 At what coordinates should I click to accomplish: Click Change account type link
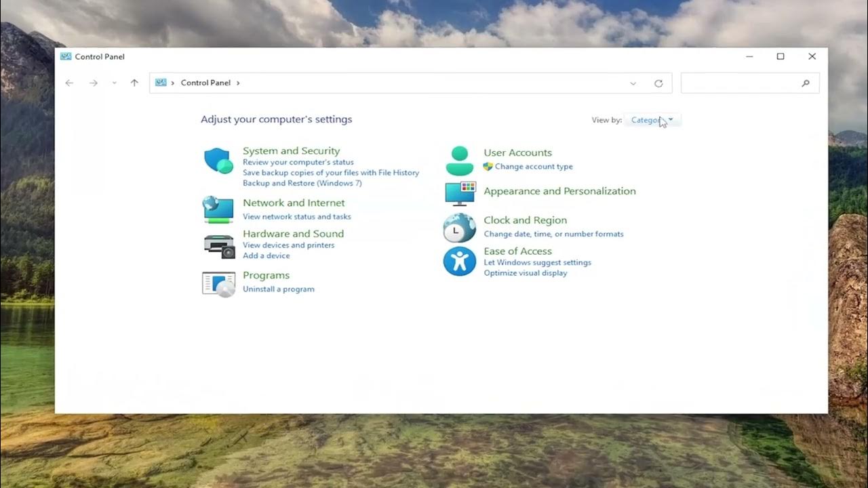point(534,167)
